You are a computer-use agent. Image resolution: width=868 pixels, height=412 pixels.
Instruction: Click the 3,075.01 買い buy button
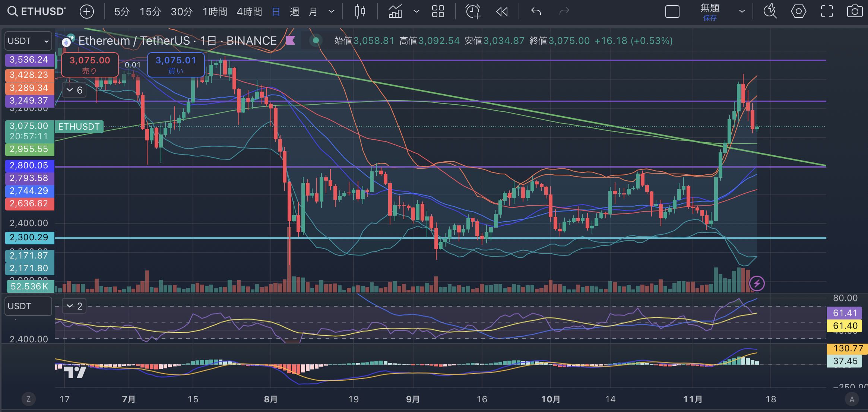tap(176, 65)
